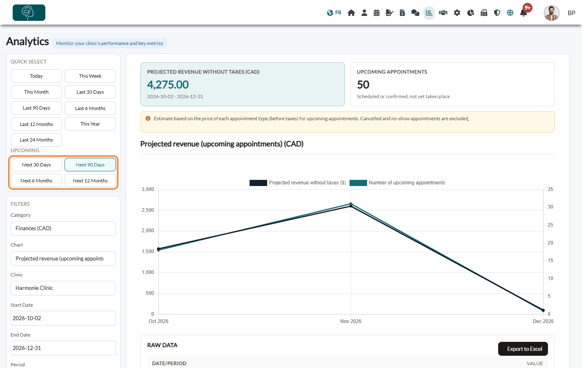
Task: Open the pie chart icon
Action: 470,13
